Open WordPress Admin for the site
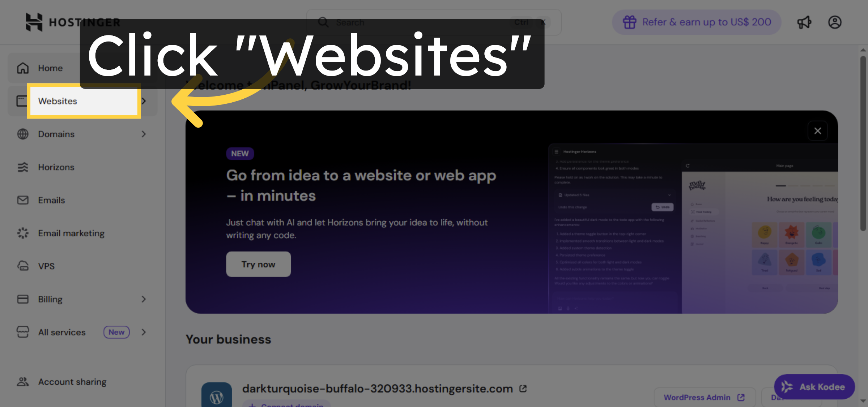 [704, 397]
